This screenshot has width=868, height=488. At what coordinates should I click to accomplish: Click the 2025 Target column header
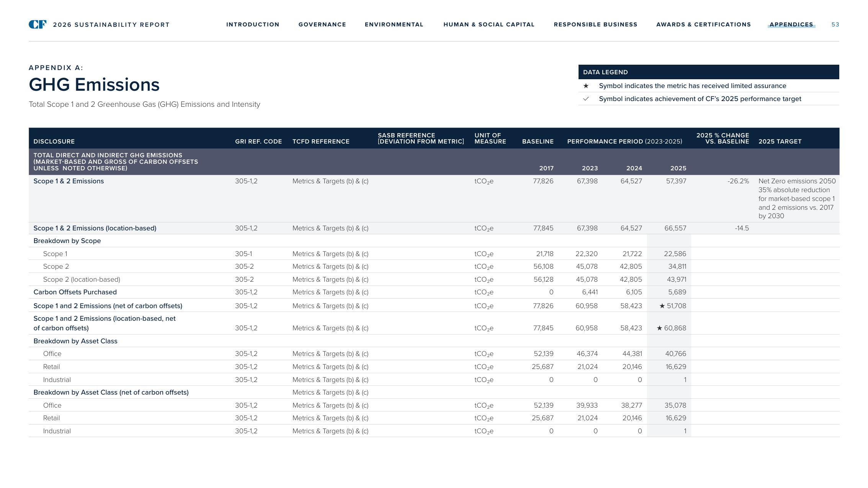tap(780, 142)
